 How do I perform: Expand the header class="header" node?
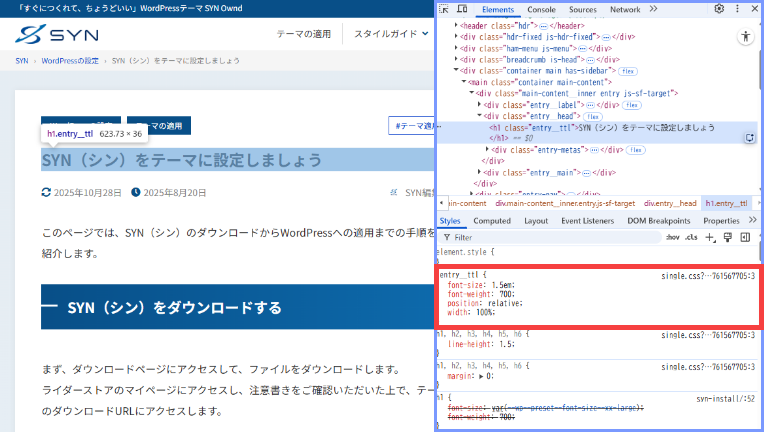[458, 24]
